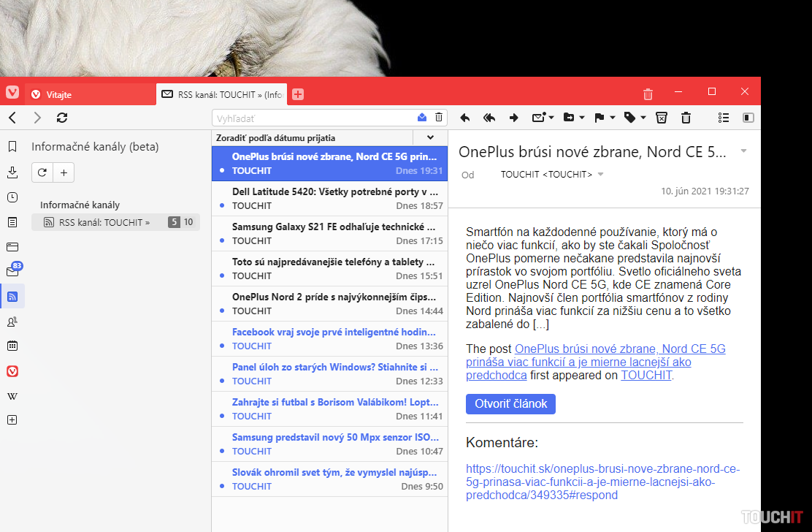Open the History panel clock icon

[x=12, y=197]
